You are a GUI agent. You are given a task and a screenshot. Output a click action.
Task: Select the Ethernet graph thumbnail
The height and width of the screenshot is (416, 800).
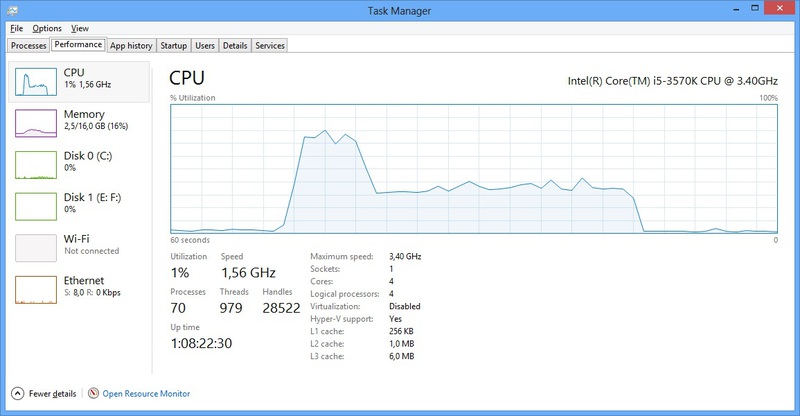pos(36,290)
